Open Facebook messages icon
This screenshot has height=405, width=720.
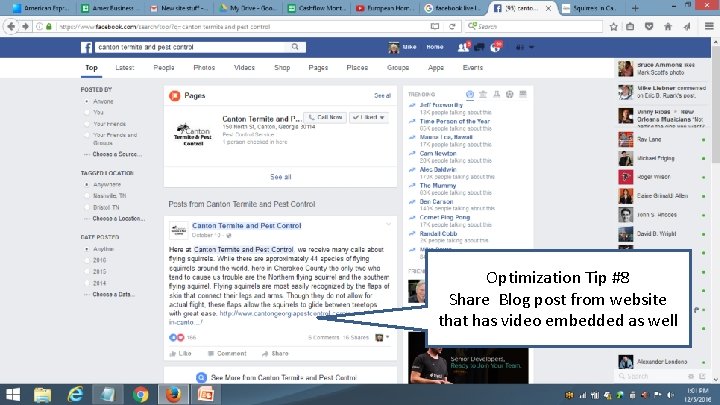pos(479,47)
